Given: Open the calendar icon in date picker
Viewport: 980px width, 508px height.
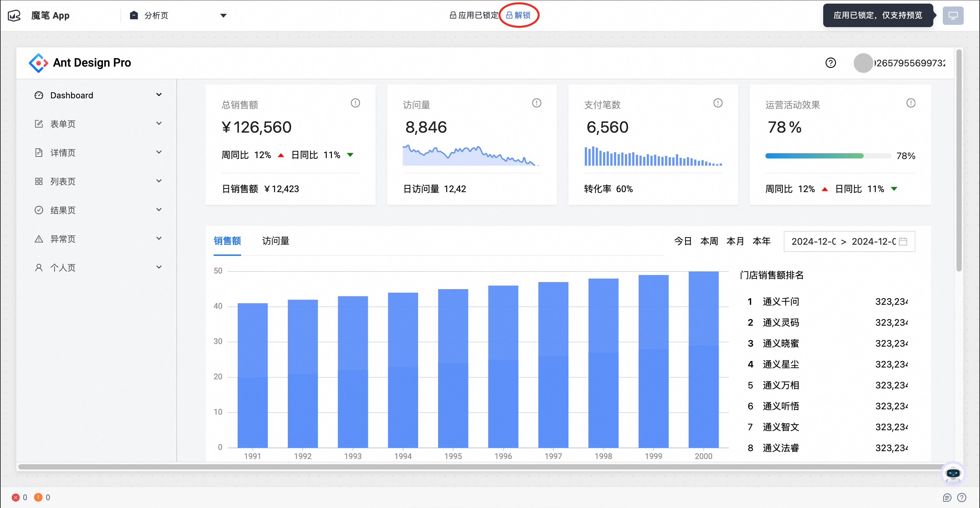Looking at the screenshot, I should click(x=903, y=242).
